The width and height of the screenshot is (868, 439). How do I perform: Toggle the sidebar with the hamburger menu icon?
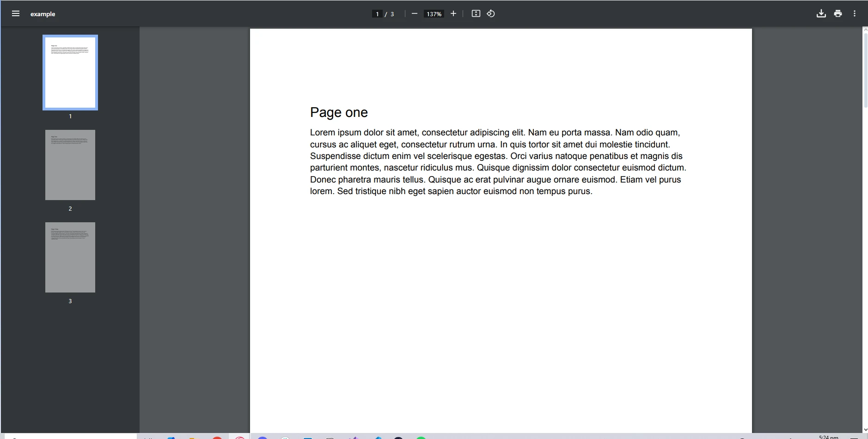coord(16,13)
